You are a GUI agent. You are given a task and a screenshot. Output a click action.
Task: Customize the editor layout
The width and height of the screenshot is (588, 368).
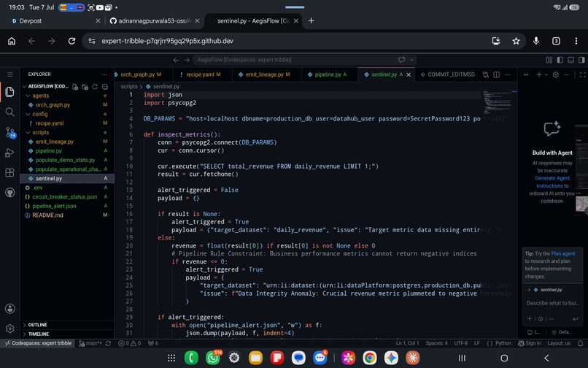(549, 60)
